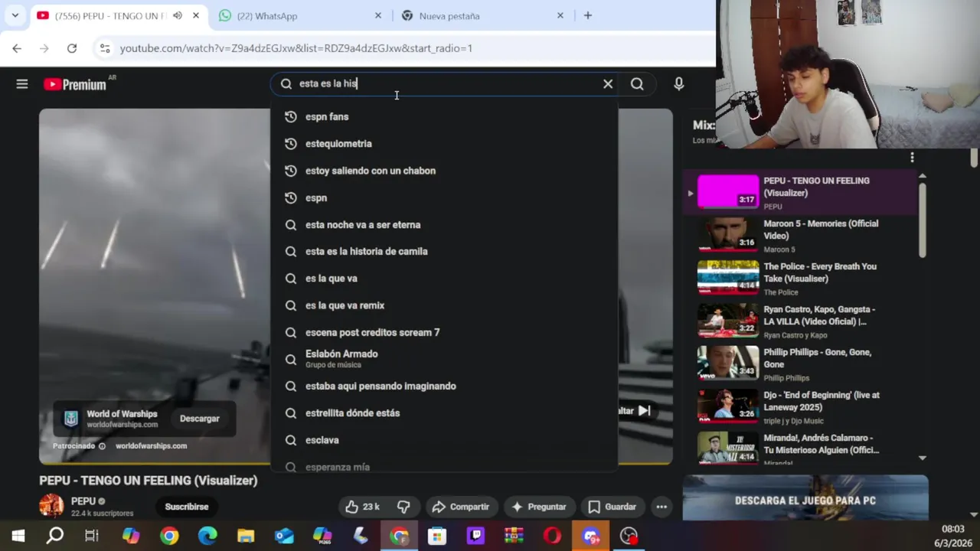Reload the current page
The image size is (980, 551).
point(72,48)
